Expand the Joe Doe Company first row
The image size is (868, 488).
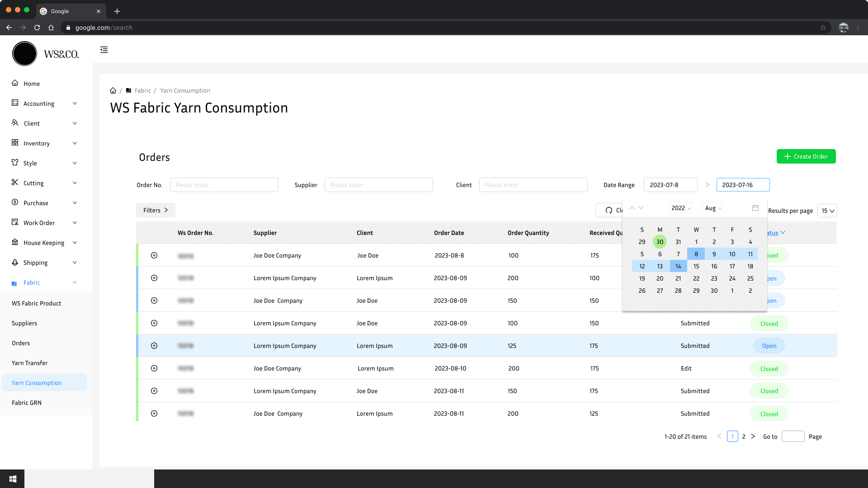154,255
